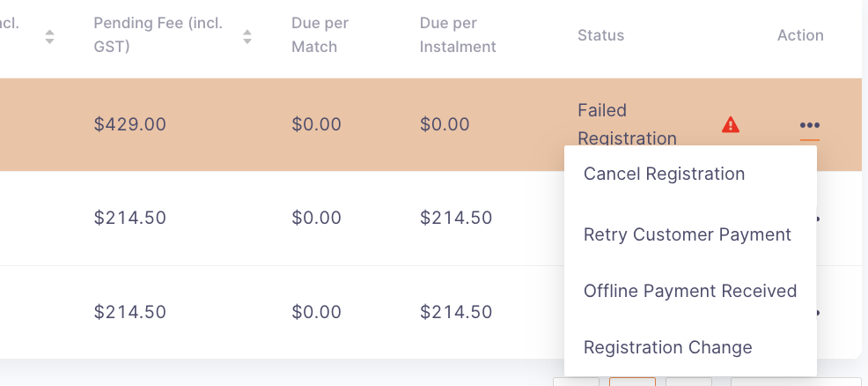Click sort arrows beside the cut-off 'incl.' column
Screen dimensions: 868x386
pyautogui.click(x=50, y=36)
